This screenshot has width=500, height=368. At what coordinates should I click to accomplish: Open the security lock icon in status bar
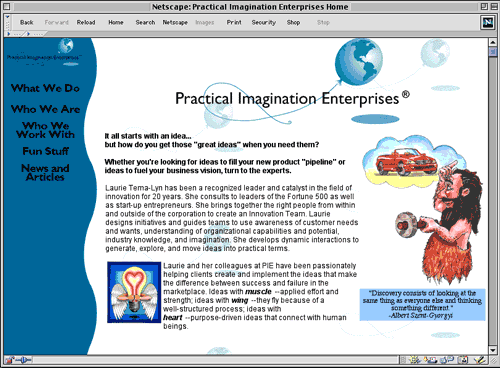[x=9, y=360]
